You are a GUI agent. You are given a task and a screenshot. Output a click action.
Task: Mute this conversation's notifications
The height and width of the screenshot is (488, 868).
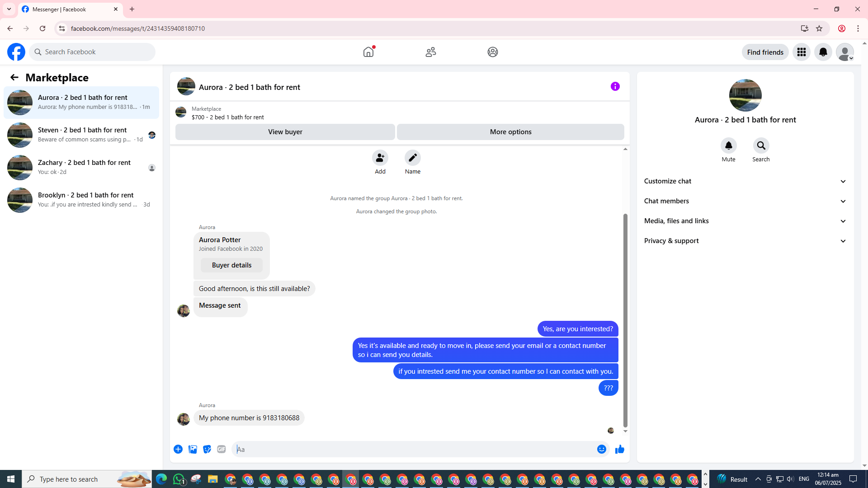coord(728,146)
